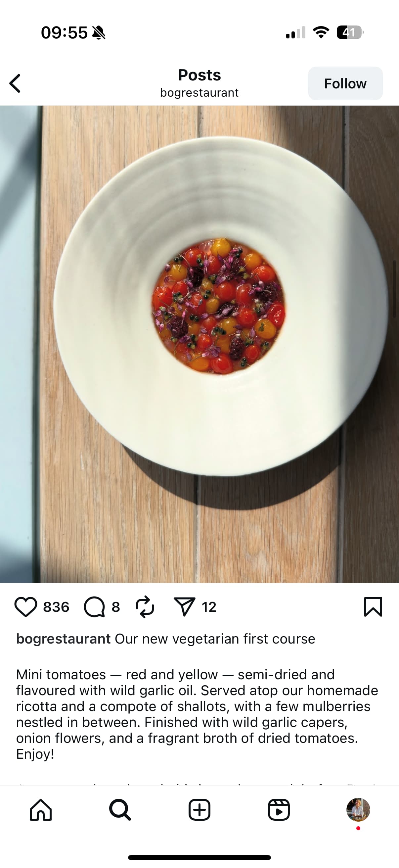399x868 pixels.
Task: Tap the repost arrows icon
Action: pos(145,607)
